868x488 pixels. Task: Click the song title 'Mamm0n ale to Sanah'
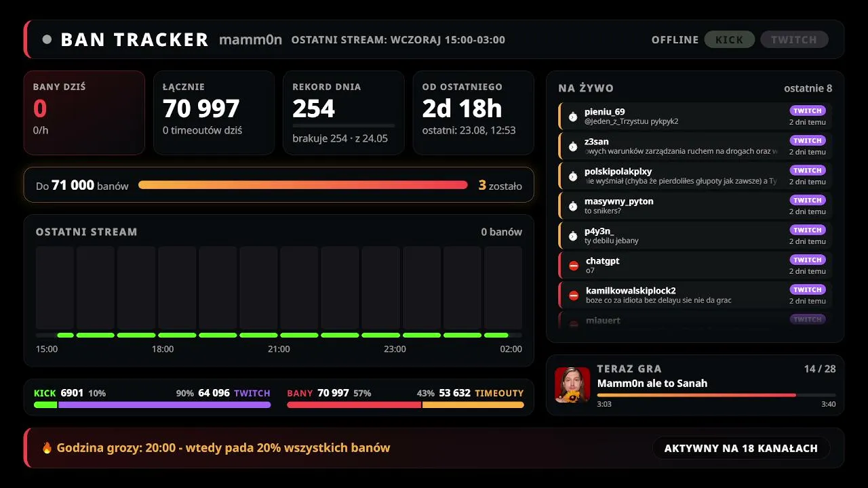(x=652, y=383)
